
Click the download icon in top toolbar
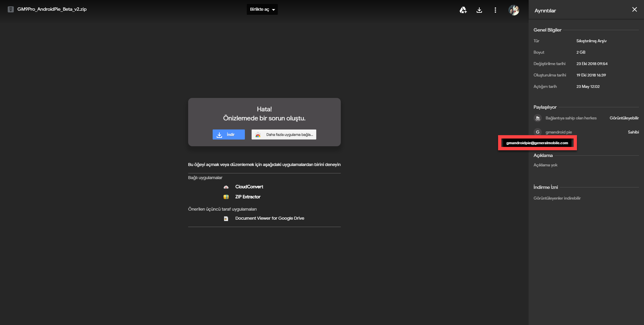[x=479, y=10]
